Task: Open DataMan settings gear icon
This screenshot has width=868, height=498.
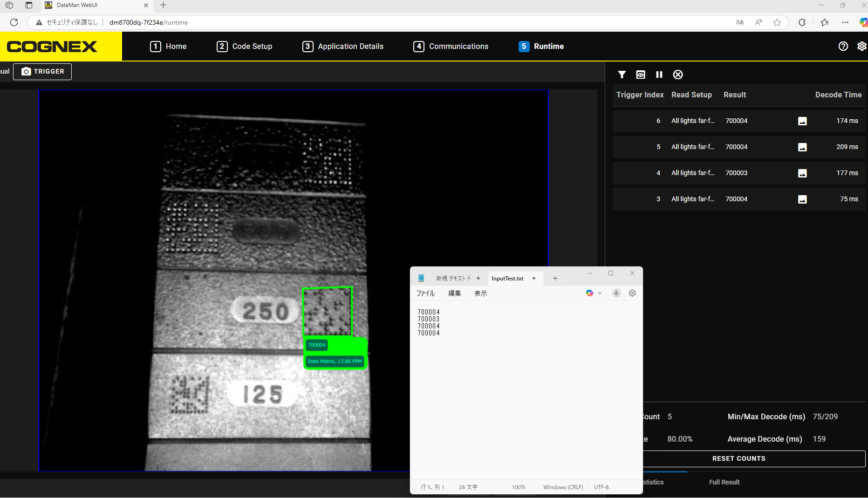Action: pos(861,46)
